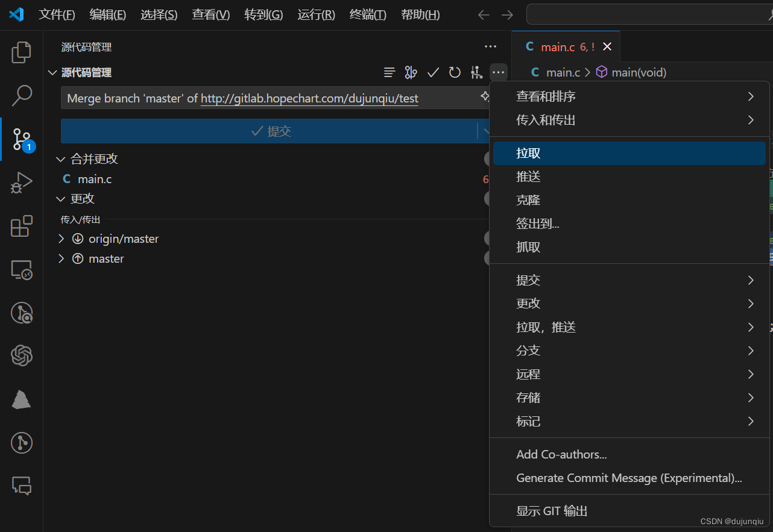Select Generate Commit Message (Experimental)...
Screen dimensions: 773x532
[629, 478]
